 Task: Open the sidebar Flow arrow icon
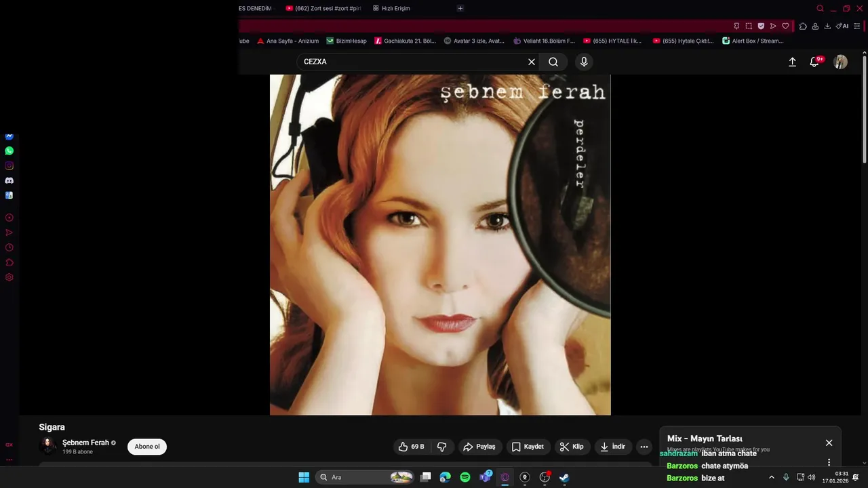click(9, 232)
